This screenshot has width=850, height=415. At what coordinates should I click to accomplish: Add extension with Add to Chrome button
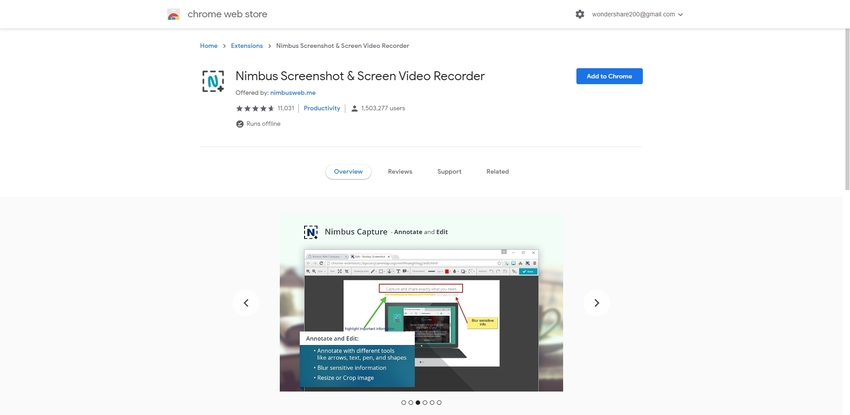click(x=609, y=76)
